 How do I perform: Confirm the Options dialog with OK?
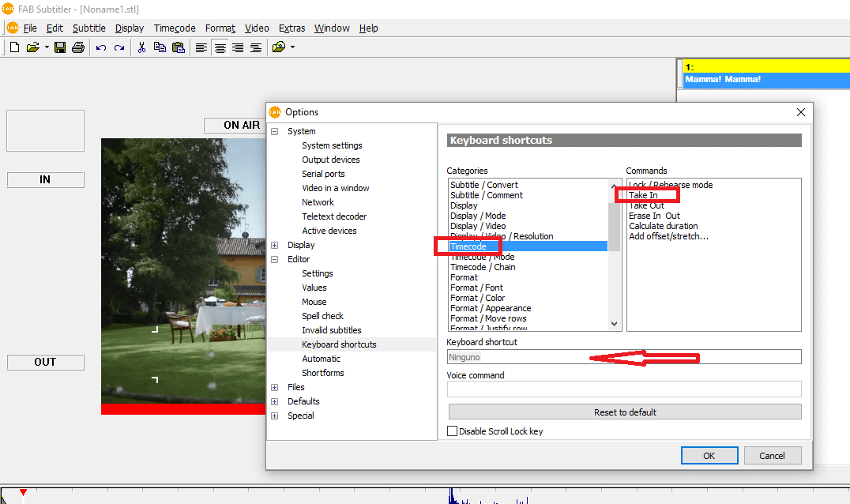pyautogui.click(x=709, y=456)
